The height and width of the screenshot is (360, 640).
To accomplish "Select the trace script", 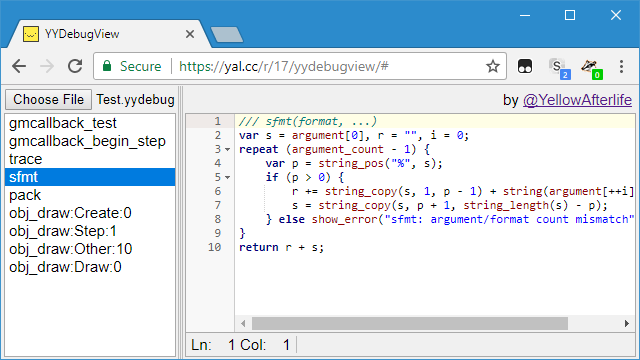I will pyautogui.click(x=90, y=159).
